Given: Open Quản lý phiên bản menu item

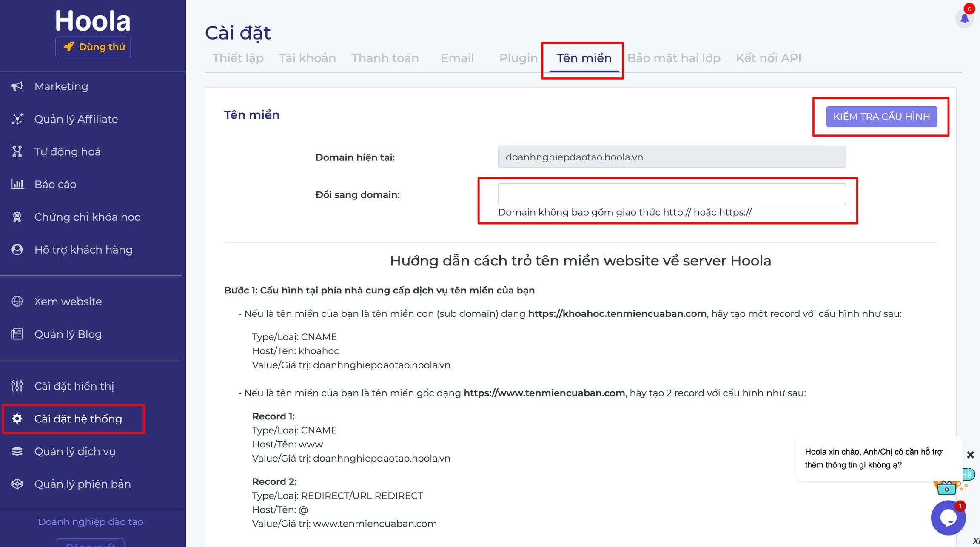Looking at the screenshot, I should click(83, 484).
